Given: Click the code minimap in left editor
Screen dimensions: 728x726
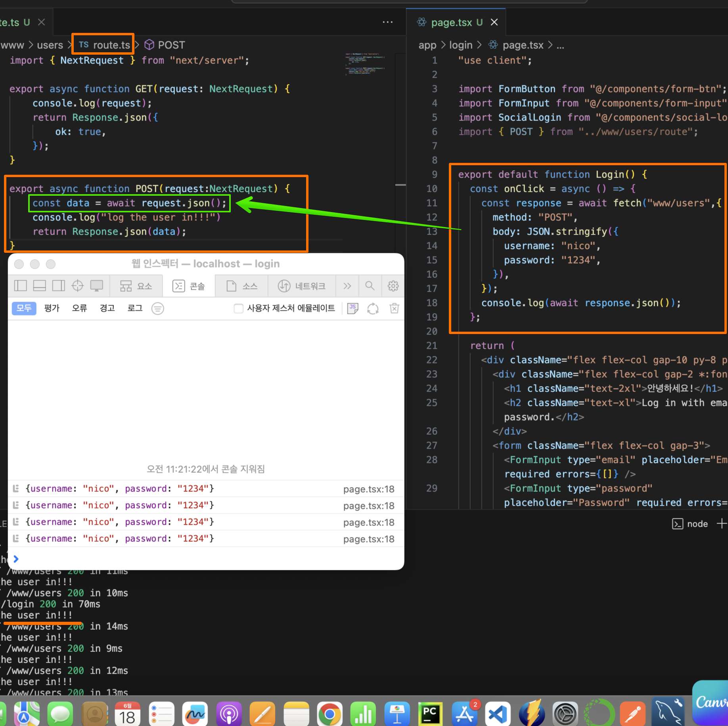Looking at the screenshot, I should tap(365, 63).
